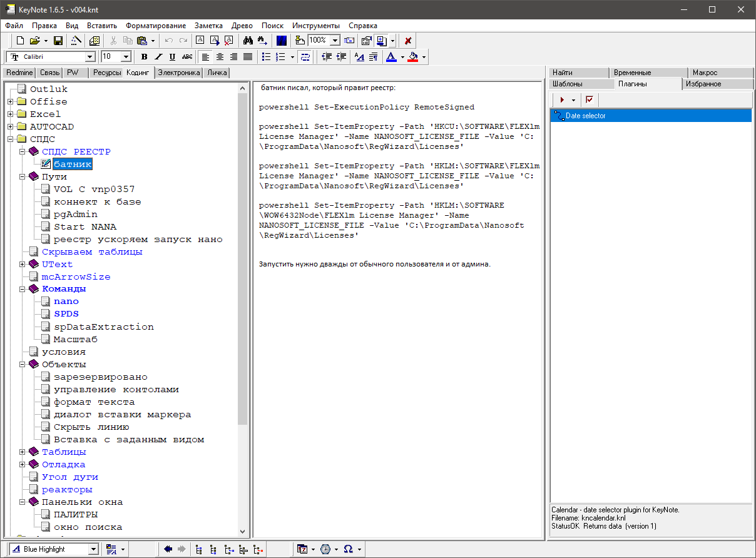Click the paste clipboard icon

click(x=141, y=41)
